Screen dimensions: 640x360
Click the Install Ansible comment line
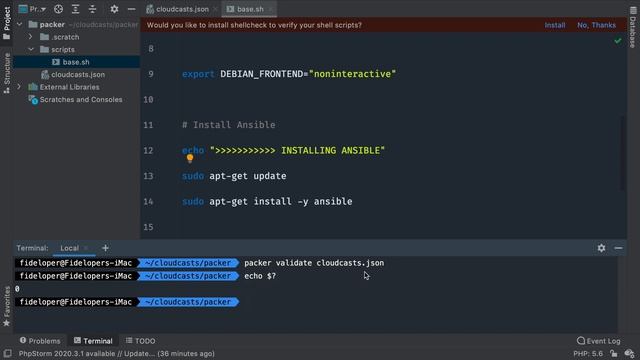(x=229, y=125)
